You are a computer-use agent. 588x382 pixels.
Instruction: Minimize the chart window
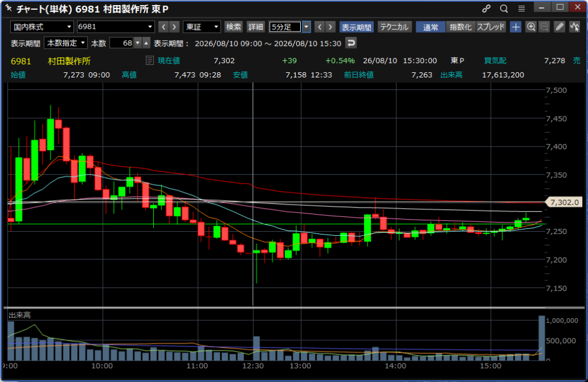pyautogui.click(x=541, y=7)
